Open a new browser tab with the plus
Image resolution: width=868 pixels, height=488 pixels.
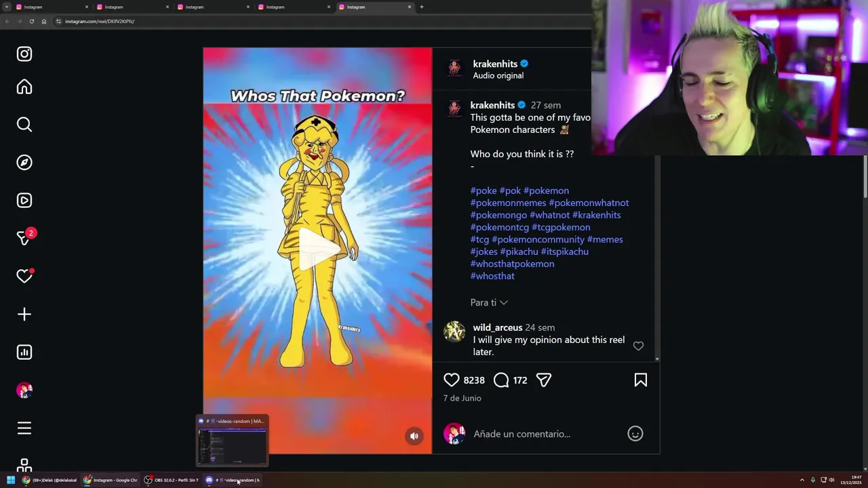coord(422,7)
